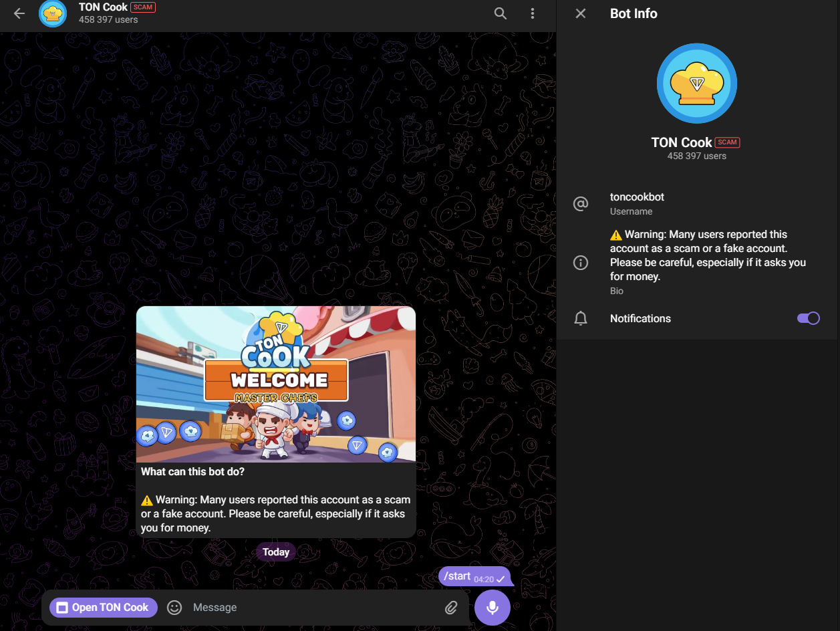
Task: Click the 458 397 users count in Bot Info
Action: tap(697, 156)
